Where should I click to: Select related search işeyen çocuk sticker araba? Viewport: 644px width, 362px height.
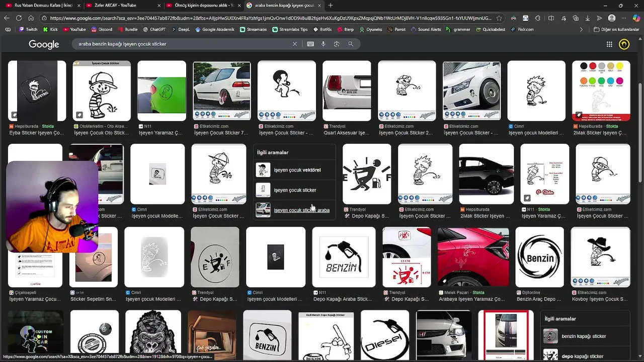pyautogui.click(x=295, y=210)
